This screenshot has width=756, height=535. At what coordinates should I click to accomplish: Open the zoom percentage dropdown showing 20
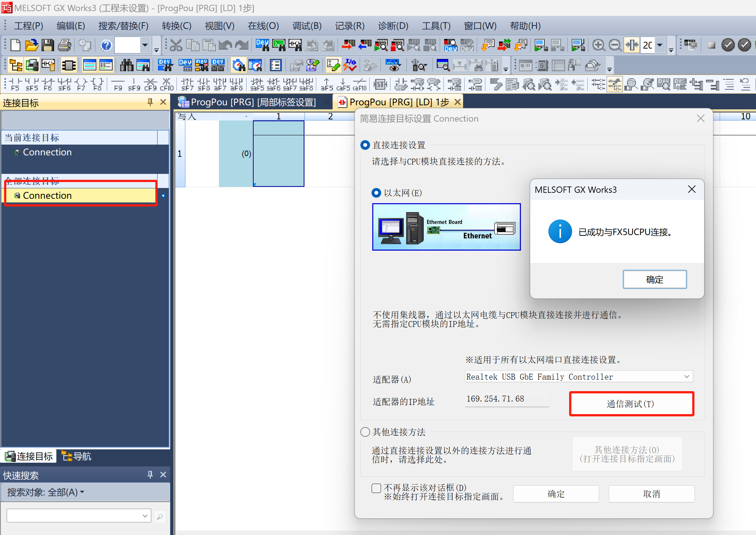(660, 45)
